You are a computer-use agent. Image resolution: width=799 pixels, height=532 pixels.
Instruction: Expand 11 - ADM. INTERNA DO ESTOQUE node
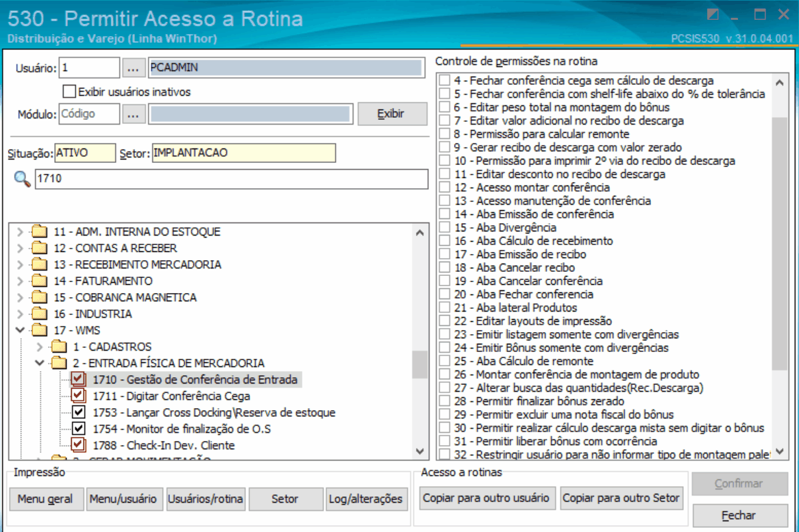(x=20, y=231)
